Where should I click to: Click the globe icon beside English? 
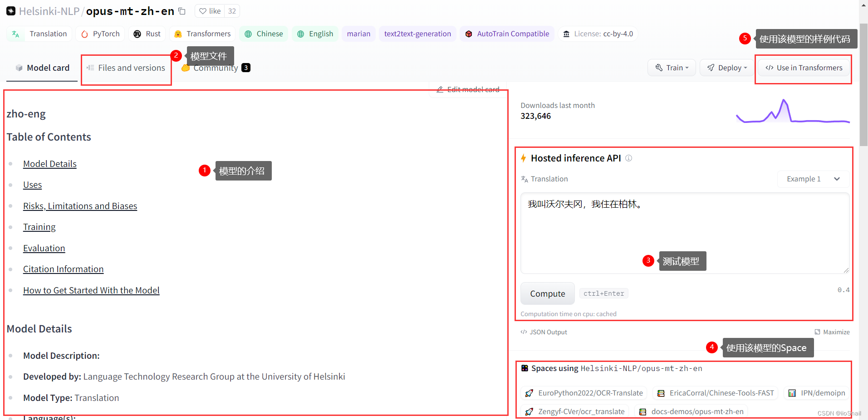(x=300, y=34)
